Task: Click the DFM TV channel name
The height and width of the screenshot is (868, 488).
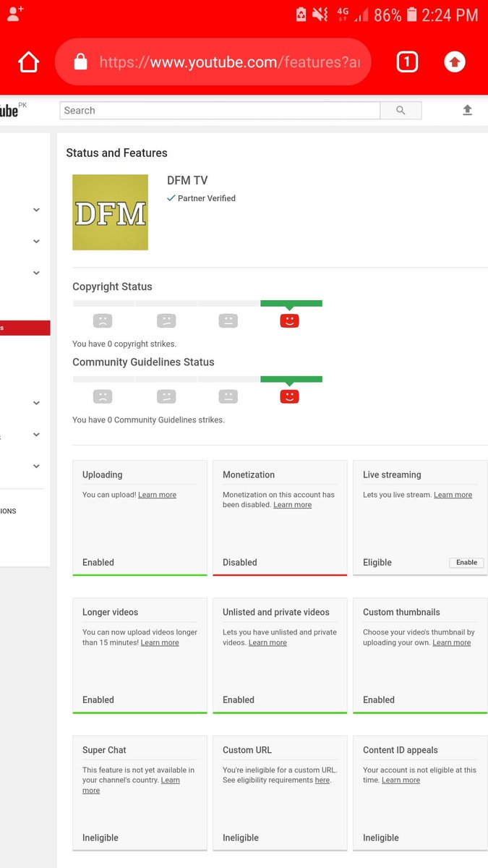Action: [187, 181]
